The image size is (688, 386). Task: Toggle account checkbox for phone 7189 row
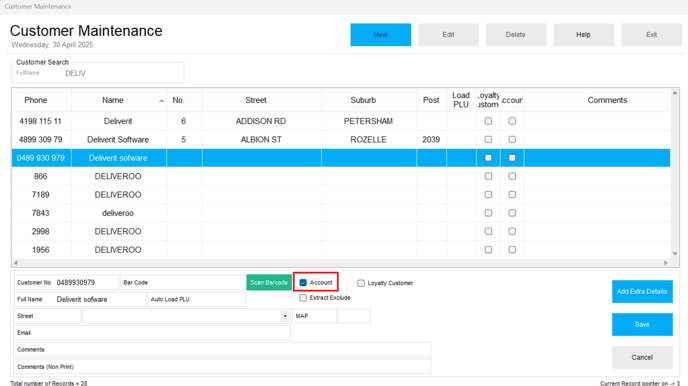tap(512, 195)
